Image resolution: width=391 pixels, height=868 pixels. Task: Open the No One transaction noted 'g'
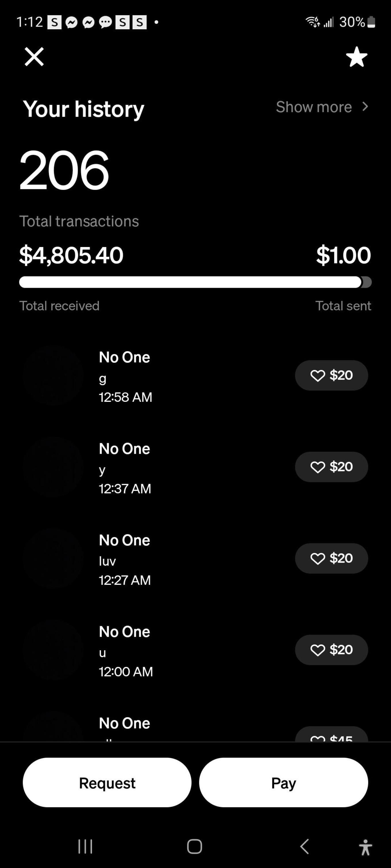point(125,376)
